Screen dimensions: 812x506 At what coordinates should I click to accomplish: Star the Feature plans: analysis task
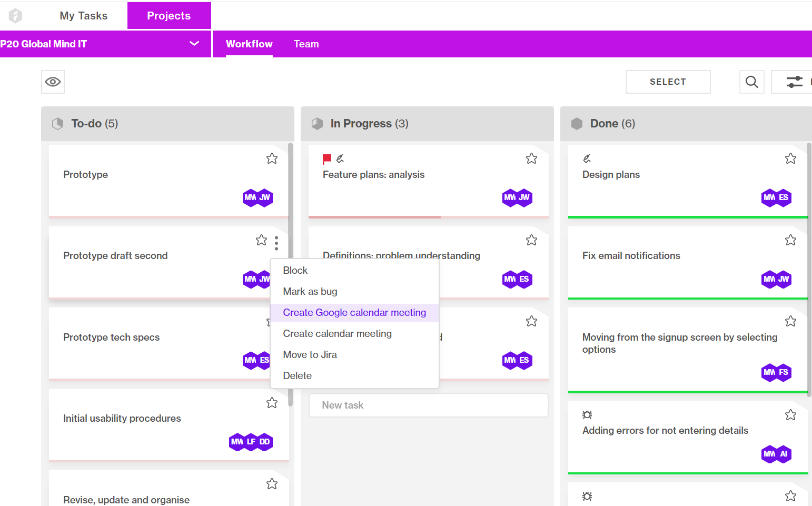click(531, 158)
